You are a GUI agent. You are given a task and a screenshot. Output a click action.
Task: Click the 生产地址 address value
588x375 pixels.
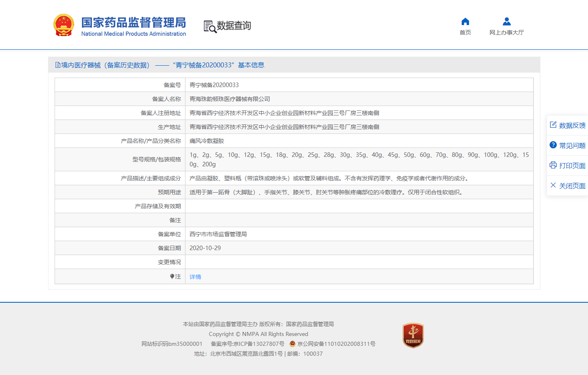point(284,127)
